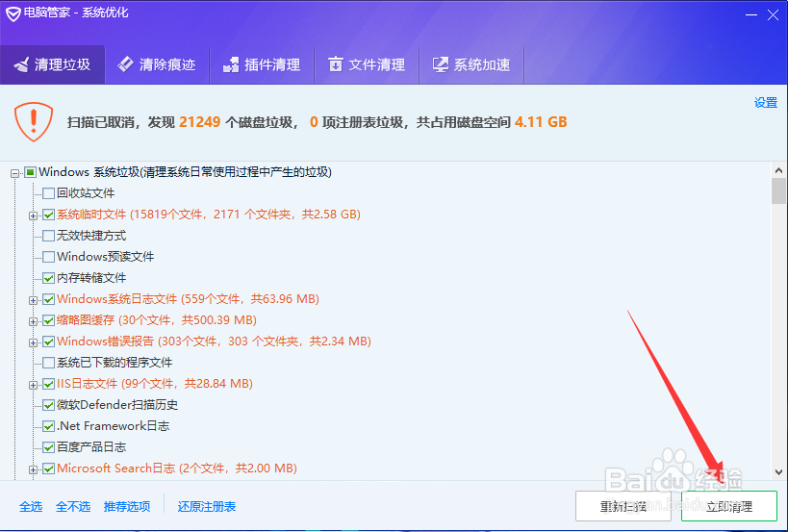Switch to the 清除痕迹 tab

(x=157, y=64)
